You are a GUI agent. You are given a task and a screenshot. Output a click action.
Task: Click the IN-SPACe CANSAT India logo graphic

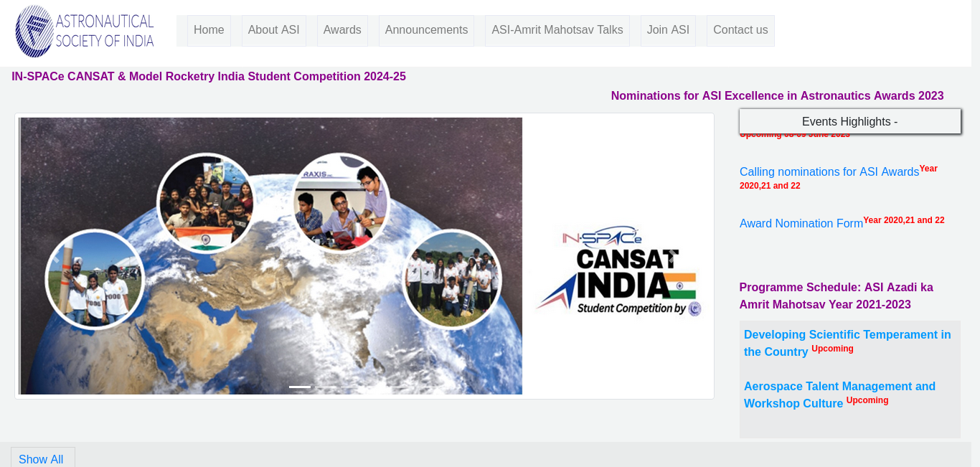click(618, 272)
